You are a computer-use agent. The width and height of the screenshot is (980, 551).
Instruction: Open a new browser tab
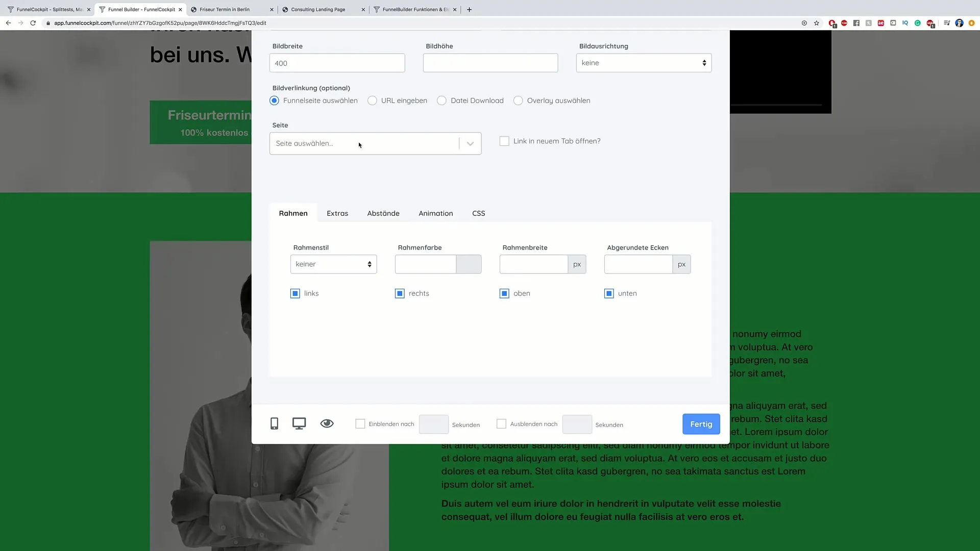[469, 9]
